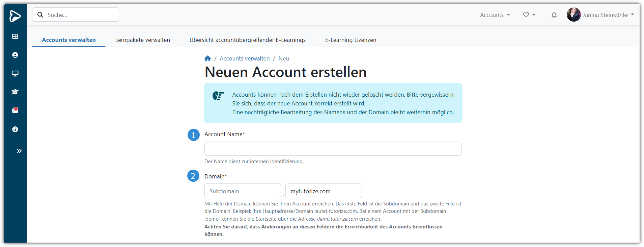Follow the Accounts verwalten breadcrumb link
644x247 pixels.
pos(245,58)
